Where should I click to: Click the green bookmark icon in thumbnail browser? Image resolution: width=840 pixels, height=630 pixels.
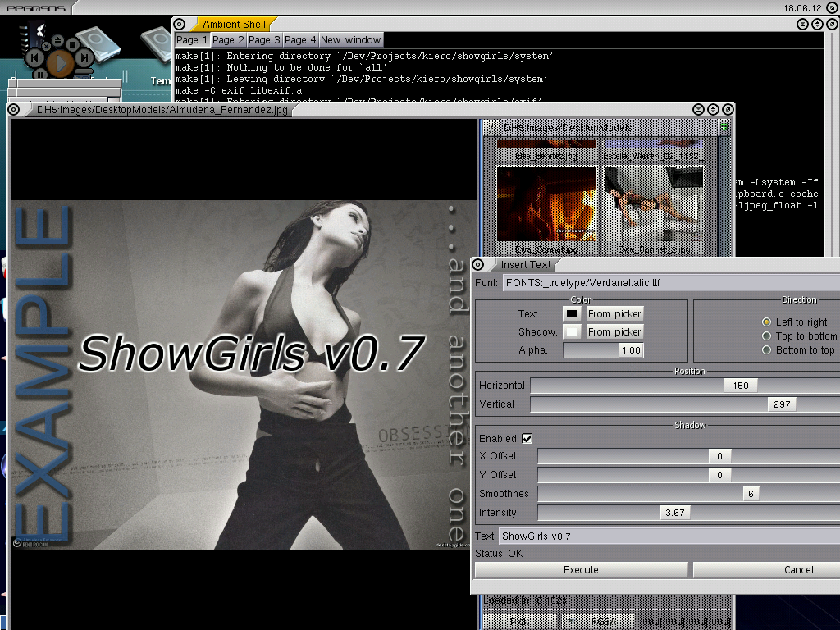724,128
